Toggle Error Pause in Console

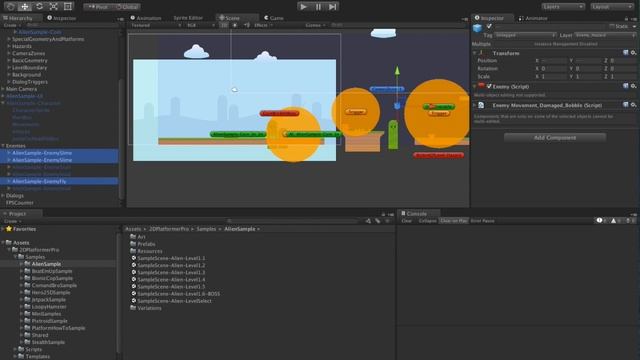[x=482, y=221]
